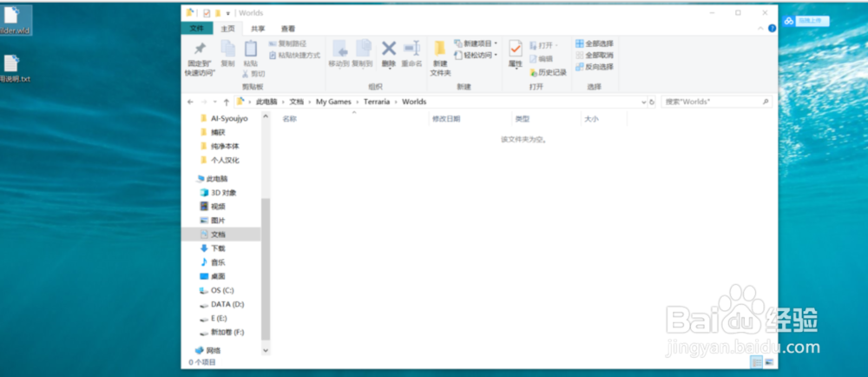Screen dimensions: 868x377
Task: Open 新加卷 (F:) drive
Action: coord(222,332)
